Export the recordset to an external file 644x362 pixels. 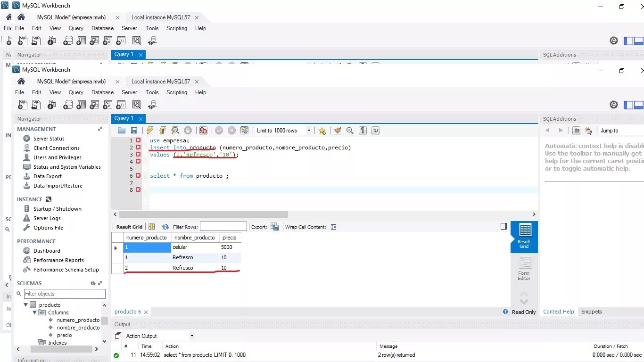[275, 227]
